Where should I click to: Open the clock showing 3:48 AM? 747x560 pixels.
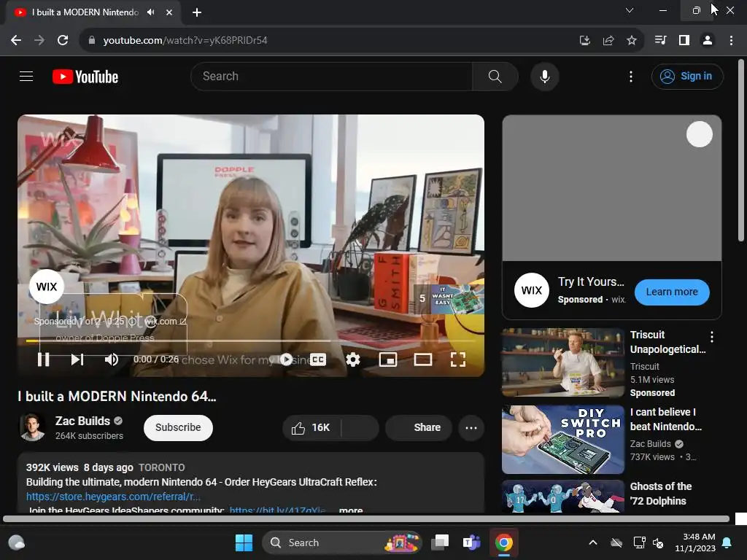(695, 542)
